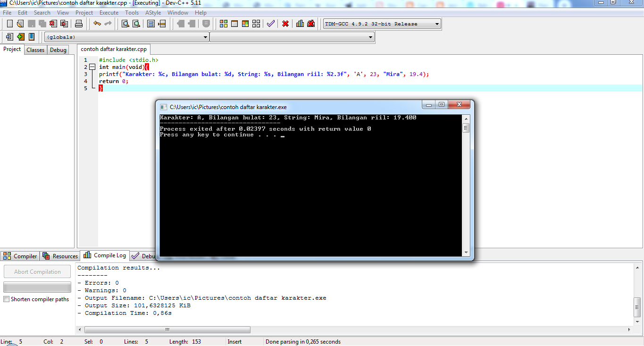Run the program using the Run icon
644x346 pixels.
[x=234, y=24]
